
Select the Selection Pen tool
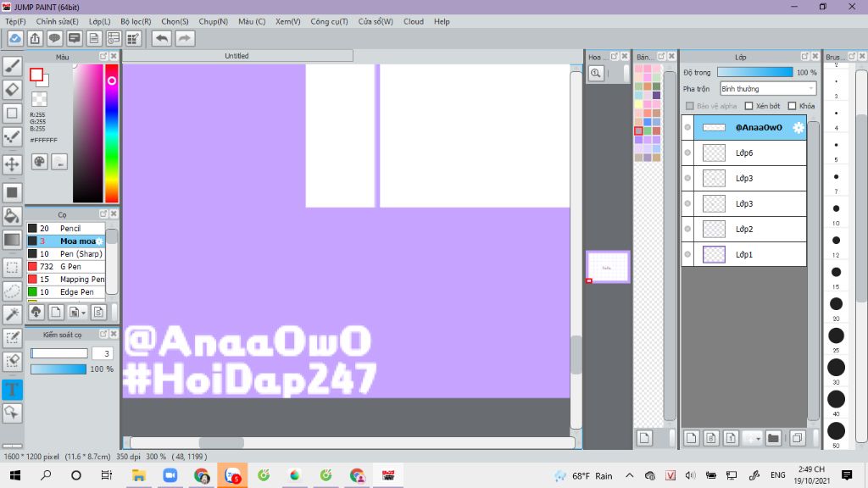12,337
